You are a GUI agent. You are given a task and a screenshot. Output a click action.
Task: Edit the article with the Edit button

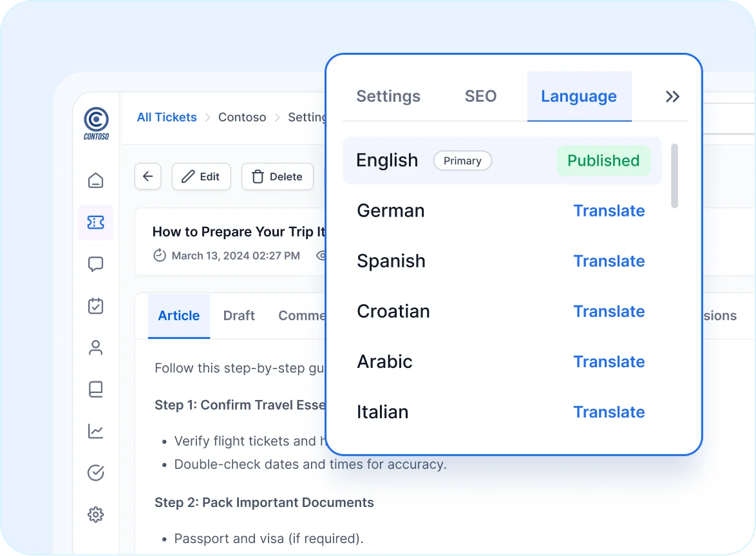tap(201, 176)
